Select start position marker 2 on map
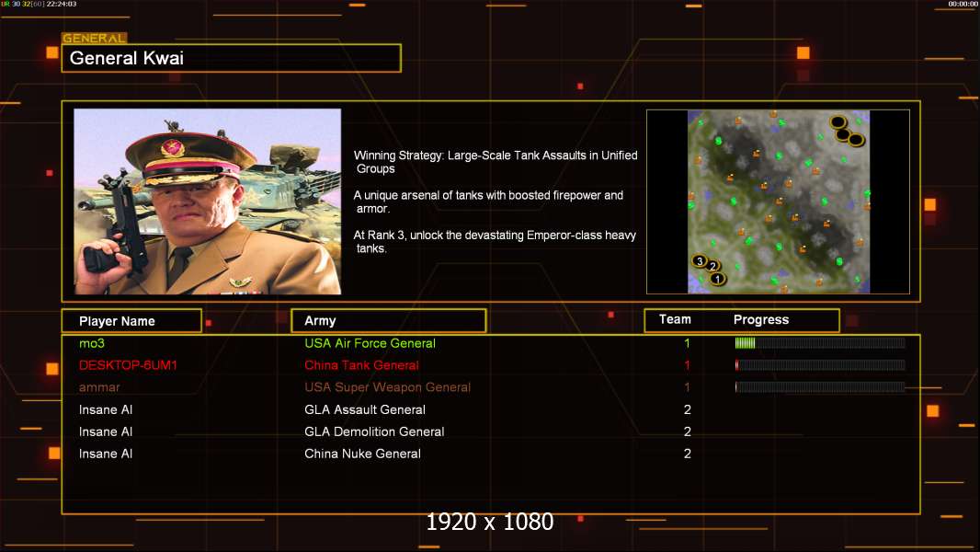This screenshot has height=552, width=980. 712,266
